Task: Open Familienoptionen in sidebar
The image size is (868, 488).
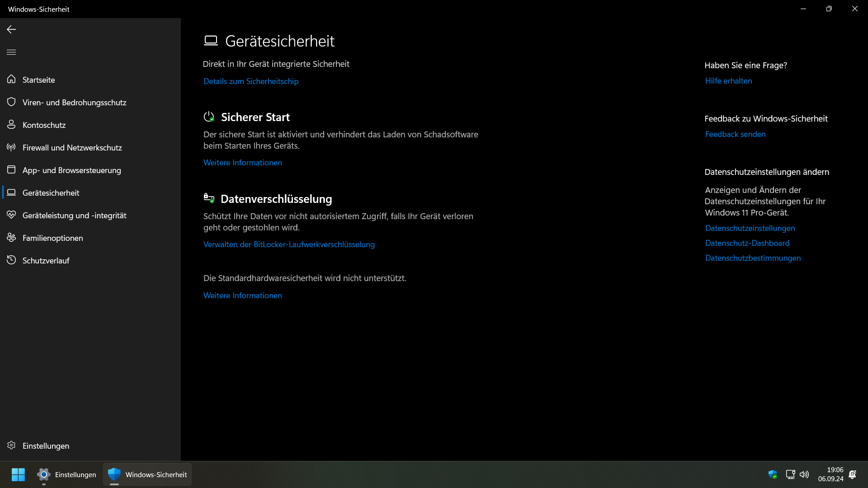Action: point(52,238)
